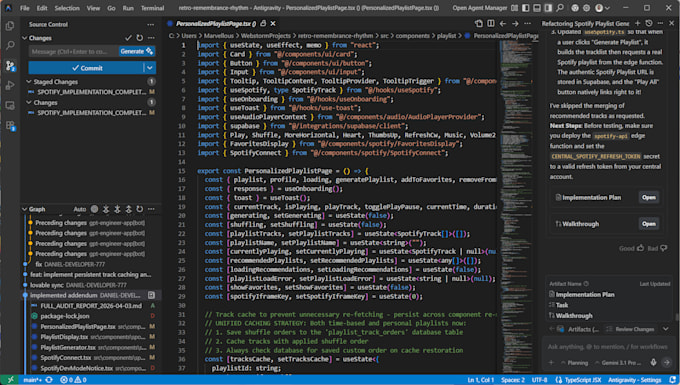Click the split editor icon
The width and height of the screenshot is (680, 385).
point(490,23)
